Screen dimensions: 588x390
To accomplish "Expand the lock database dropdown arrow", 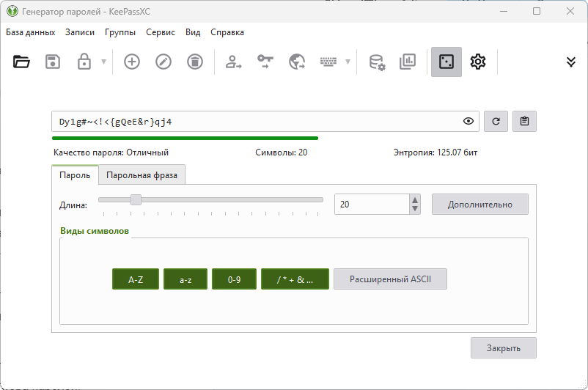I will [x=103, y=62].
